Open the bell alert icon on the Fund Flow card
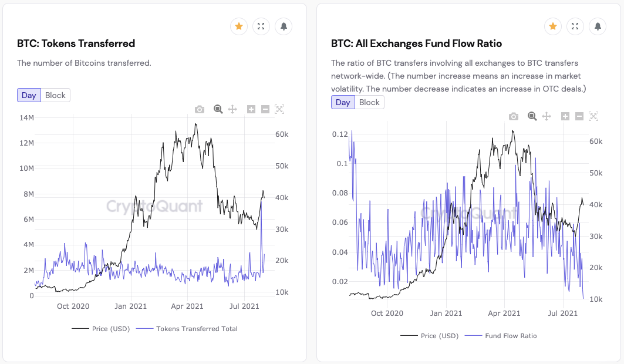Viewport: 624px width, 364px height. tap(598, 26)
